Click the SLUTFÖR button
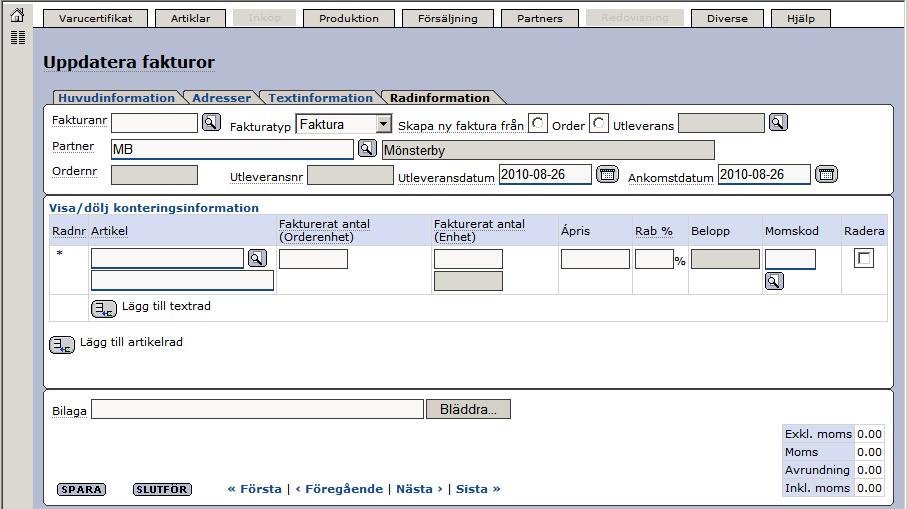This screenshot has width=908, height=509. point(162,489)
